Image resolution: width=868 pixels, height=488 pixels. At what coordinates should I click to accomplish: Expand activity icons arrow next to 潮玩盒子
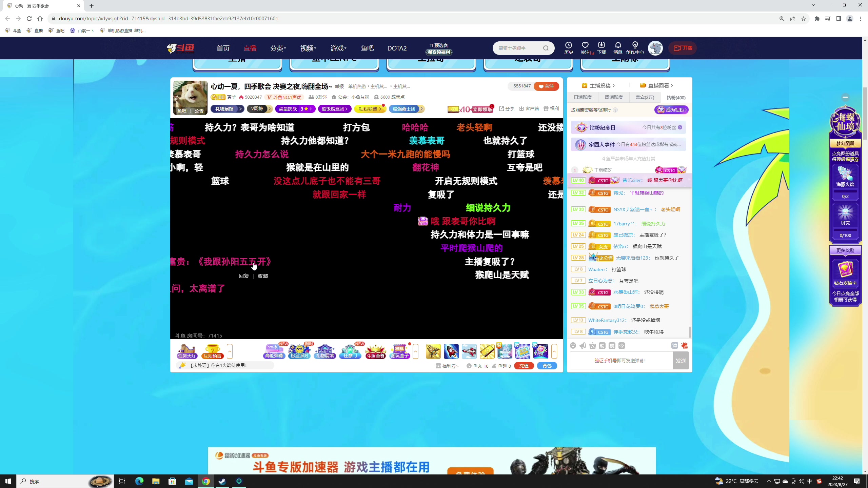415,351
